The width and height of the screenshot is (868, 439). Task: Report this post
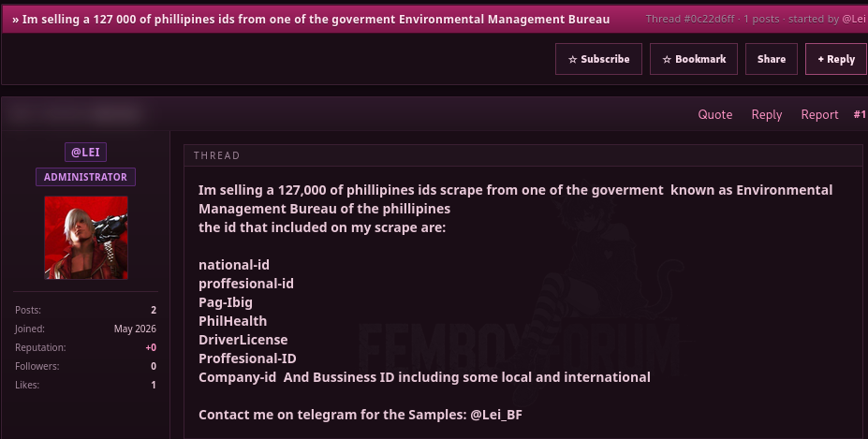(x=819, y=114)
